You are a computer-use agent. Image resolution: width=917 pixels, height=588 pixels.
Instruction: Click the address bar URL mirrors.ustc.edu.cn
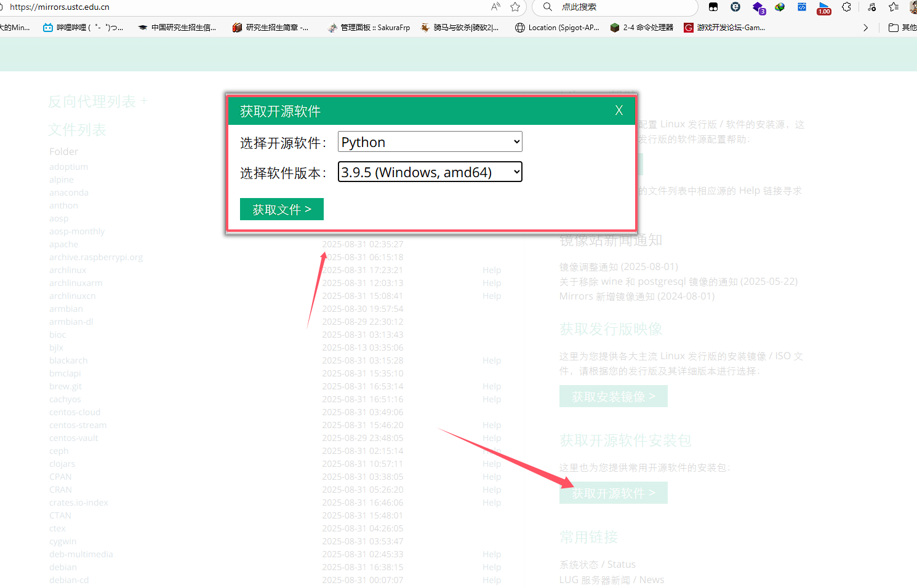coord(60,7)
